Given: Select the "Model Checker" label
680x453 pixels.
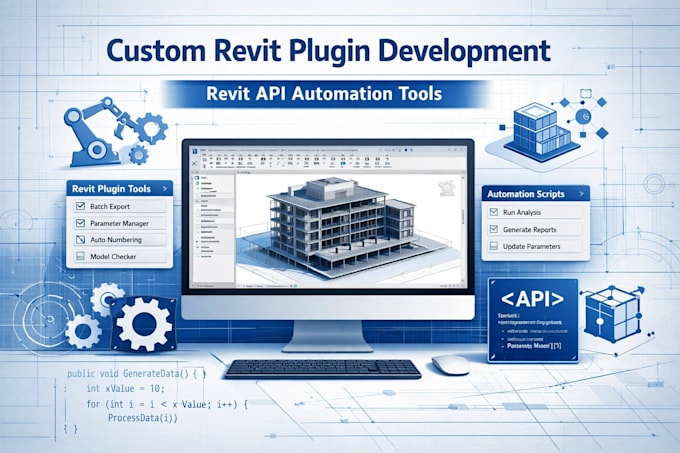Looking at the screenshot, I should pyautogui.click(x=113, y=257).
